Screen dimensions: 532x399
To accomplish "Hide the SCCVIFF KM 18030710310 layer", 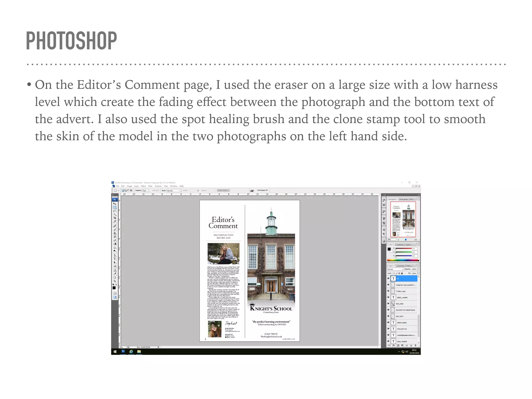I will coord(388,310).
